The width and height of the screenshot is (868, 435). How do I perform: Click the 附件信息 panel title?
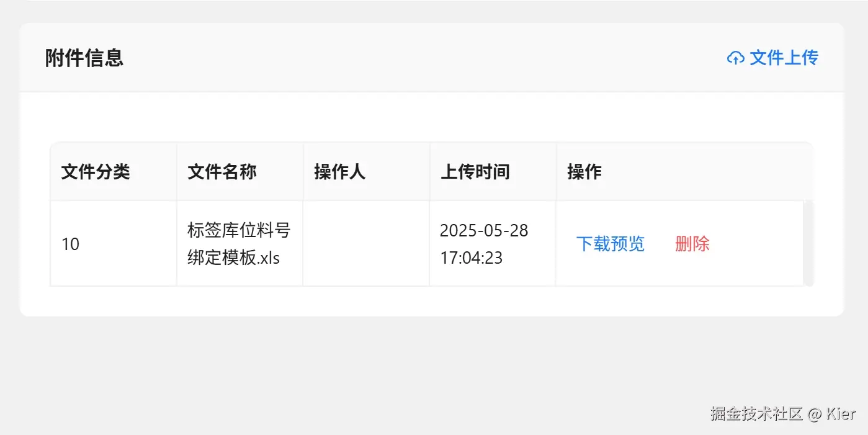tap(84, 58)
